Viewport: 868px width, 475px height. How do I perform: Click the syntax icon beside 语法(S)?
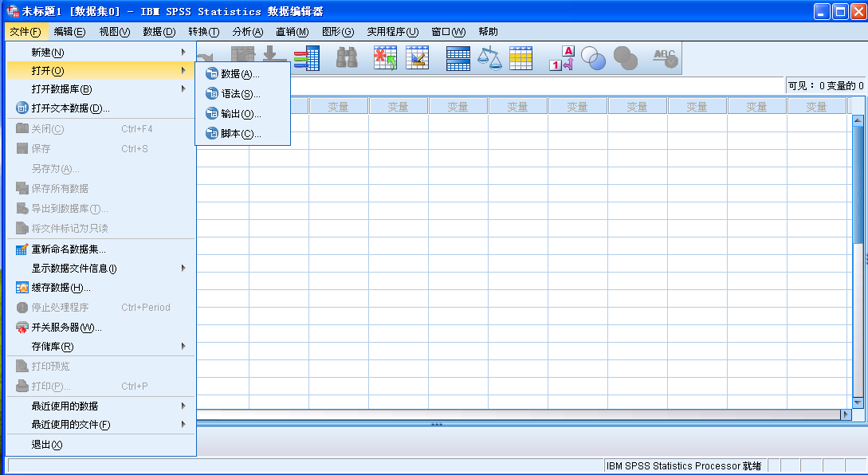211,93
